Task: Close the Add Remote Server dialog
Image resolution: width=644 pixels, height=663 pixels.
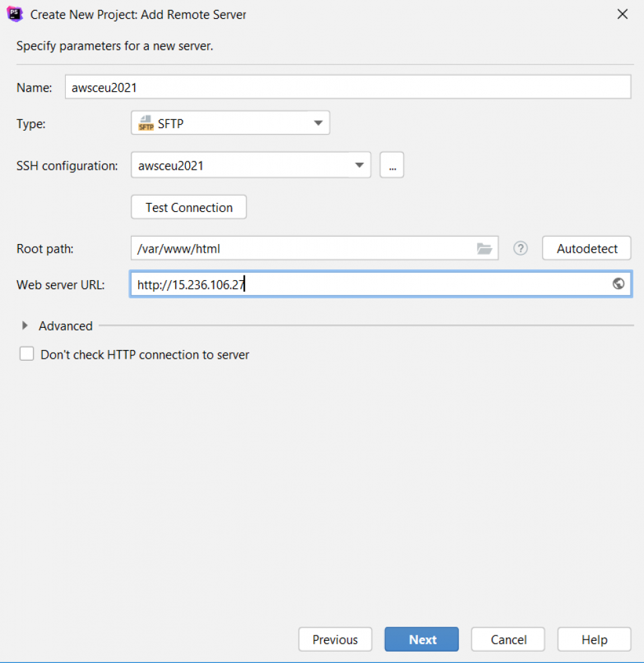Action: click(x=622, y=13)
